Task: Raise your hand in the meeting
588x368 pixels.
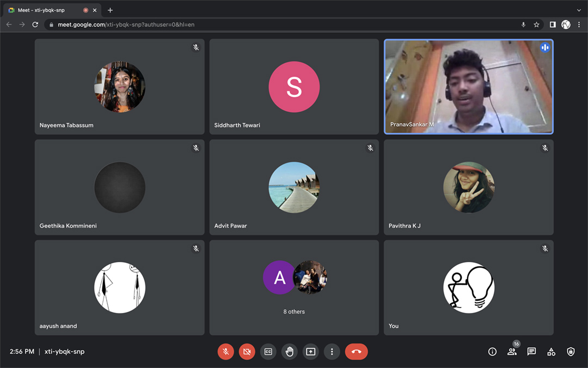Action: [x=289, y=352]
